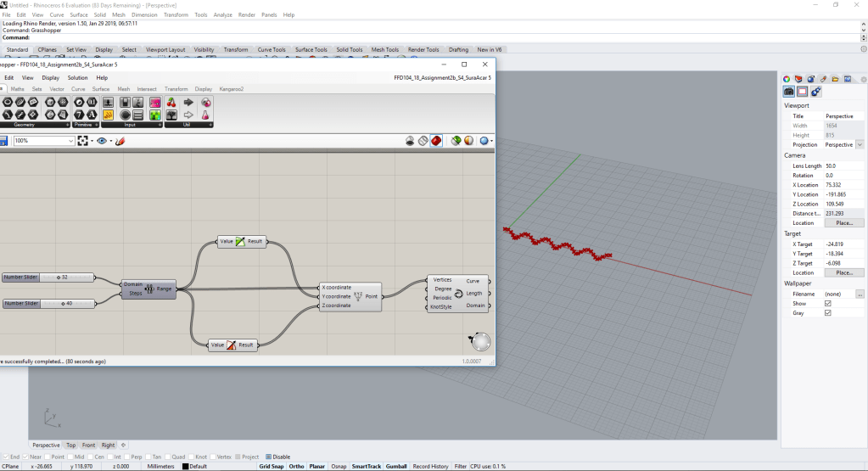Open the Solution menu in Grasshopper
This screenshot has width=868, height=471.
(x=77, y=77)
